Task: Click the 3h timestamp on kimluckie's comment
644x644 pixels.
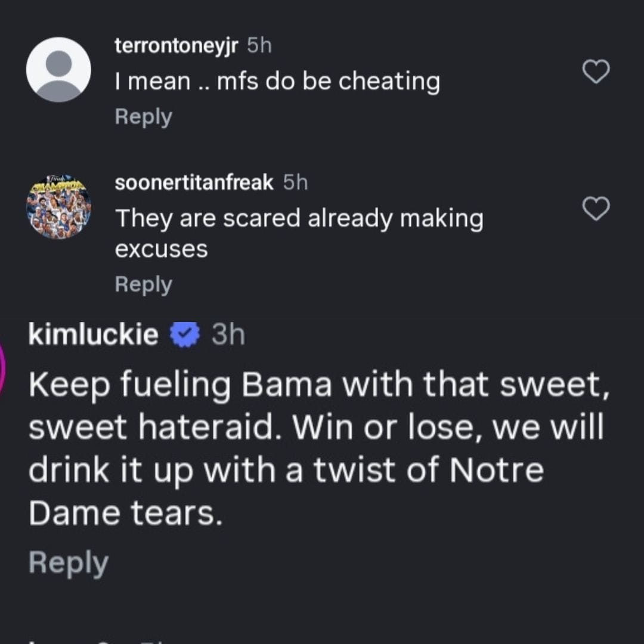Action: (228, 334)
